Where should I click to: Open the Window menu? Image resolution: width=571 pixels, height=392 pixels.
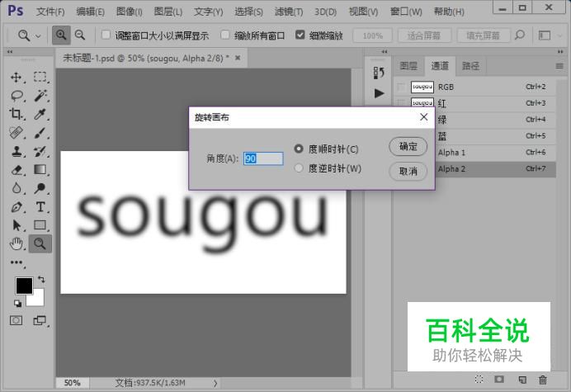click(x=406, y=12)
